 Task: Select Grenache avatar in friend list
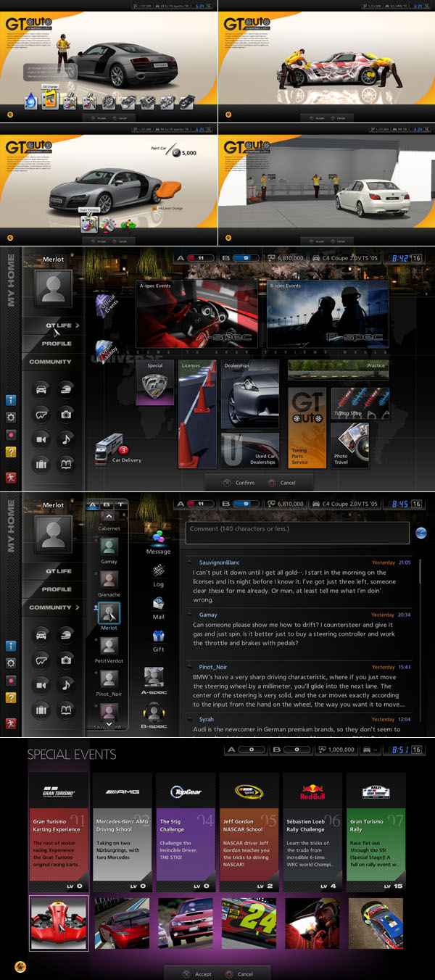pos(109,580)
